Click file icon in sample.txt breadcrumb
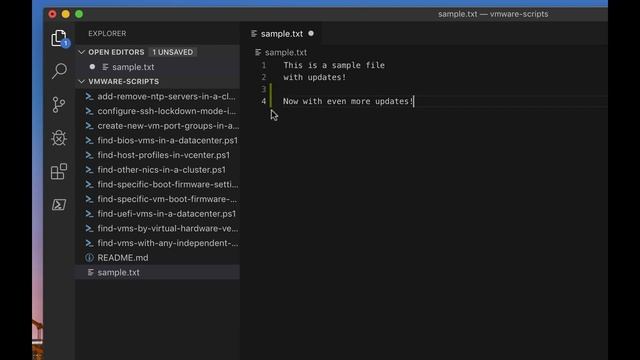The image size is (640, 360). (x=258, y=52)
